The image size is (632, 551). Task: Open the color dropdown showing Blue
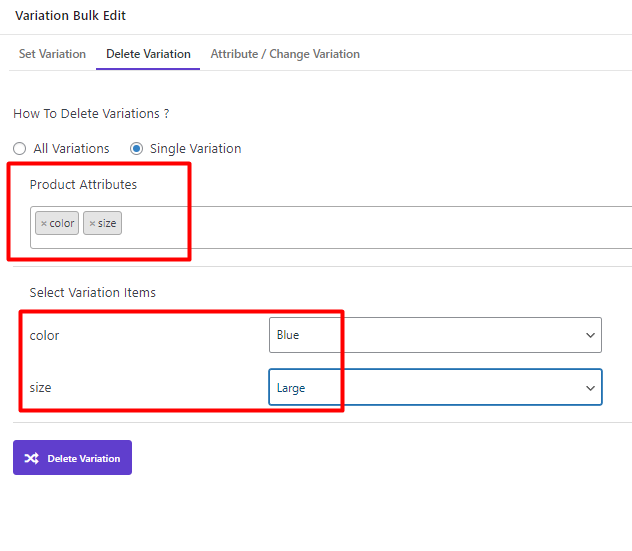(435, 335)
